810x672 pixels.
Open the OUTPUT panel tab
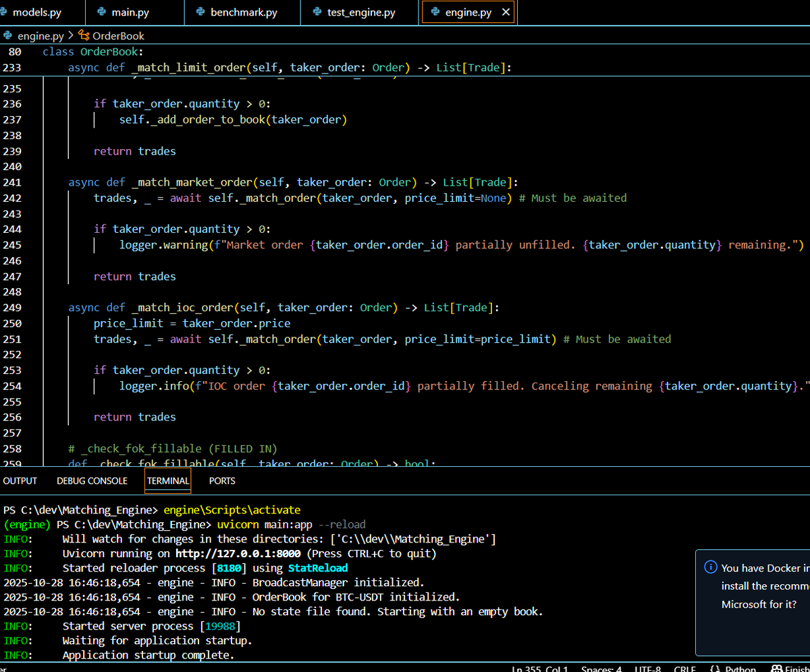[x=20, y=481]
